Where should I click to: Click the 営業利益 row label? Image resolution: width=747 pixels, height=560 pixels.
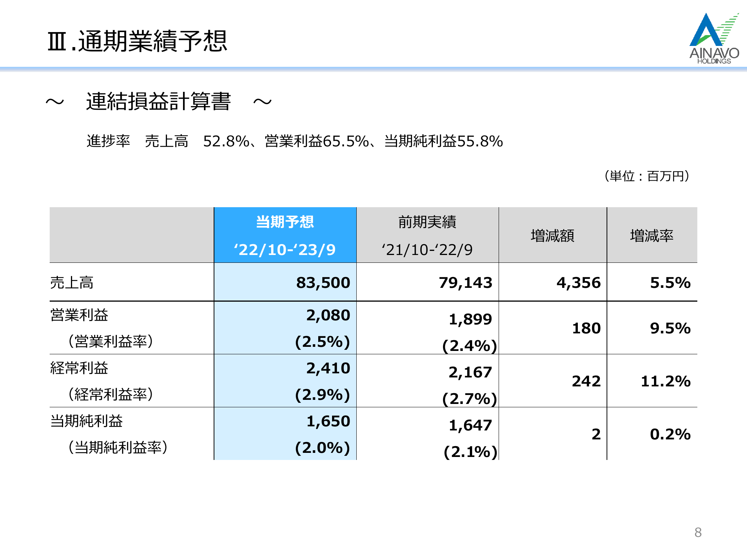[79, 315]
